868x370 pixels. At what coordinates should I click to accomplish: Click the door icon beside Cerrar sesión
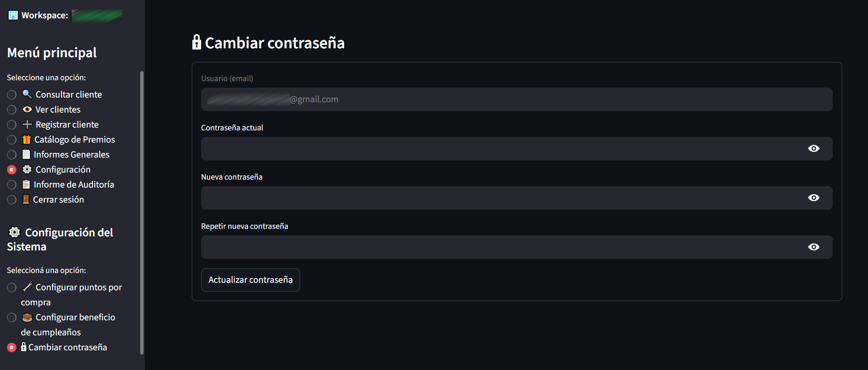[26, 199]
